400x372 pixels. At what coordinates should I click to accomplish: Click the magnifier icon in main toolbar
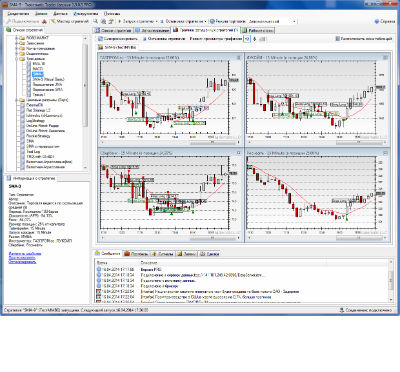[x=96, y=21]
